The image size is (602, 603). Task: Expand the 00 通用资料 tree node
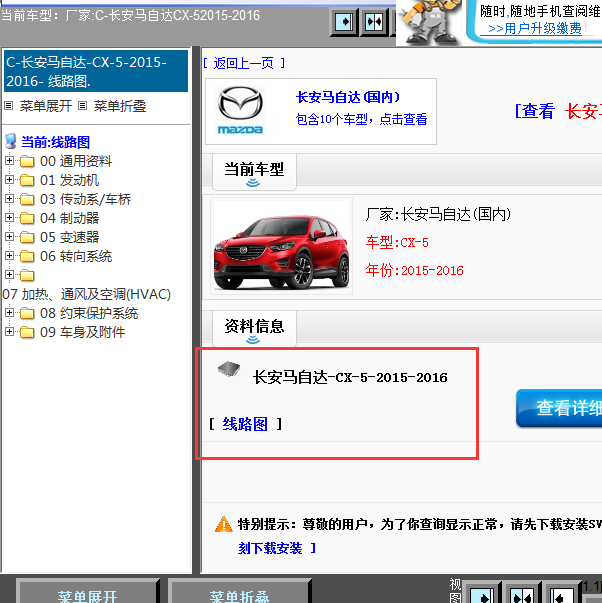(9, 161)
